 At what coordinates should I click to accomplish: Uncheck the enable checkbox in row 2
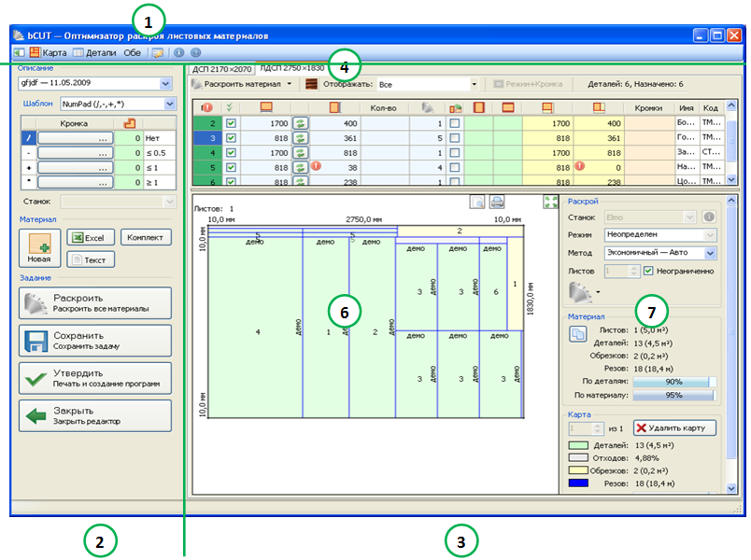coord(231,123)
